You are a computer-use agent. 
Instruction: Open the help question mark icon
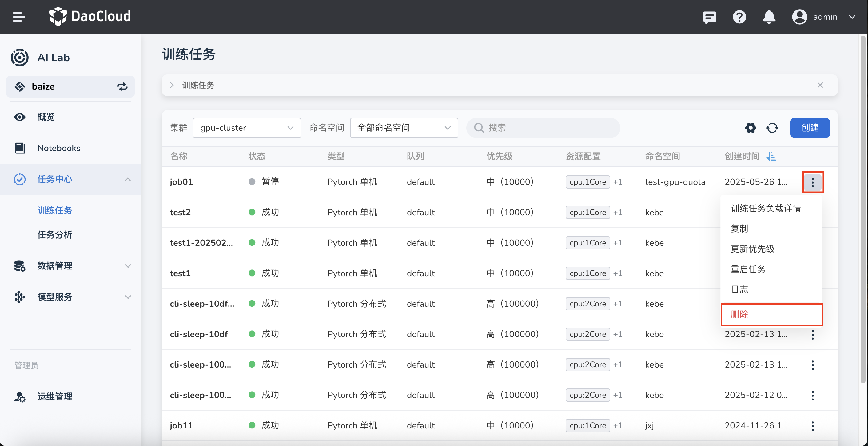(739, 17)
